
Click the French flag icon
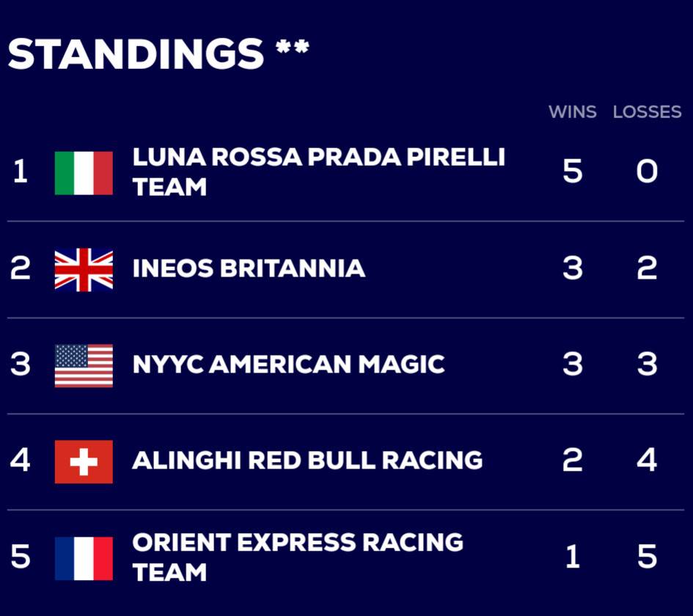pos(84,558)
